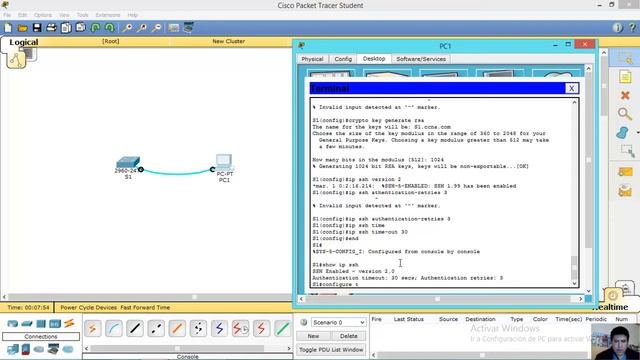Save the network with the floppy icon
640x360 pixels.
coord(37,28)
